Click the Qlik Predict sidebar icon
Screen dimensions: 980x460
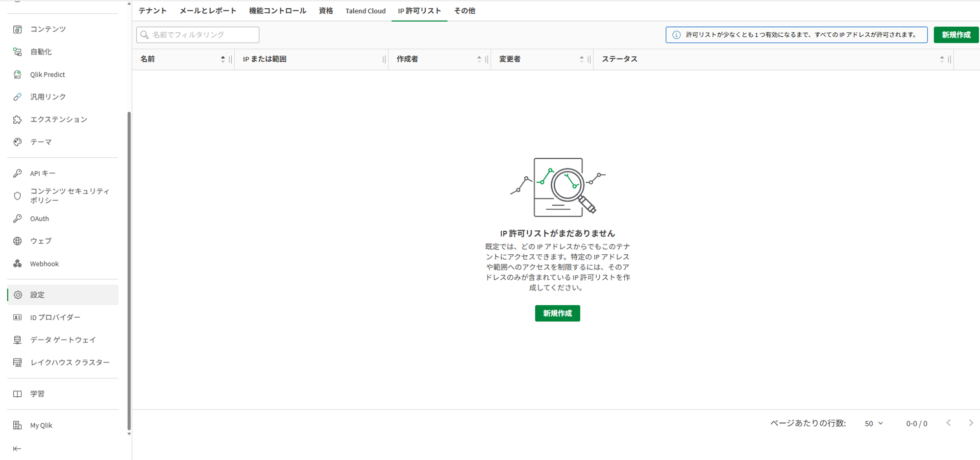[18, 74]
